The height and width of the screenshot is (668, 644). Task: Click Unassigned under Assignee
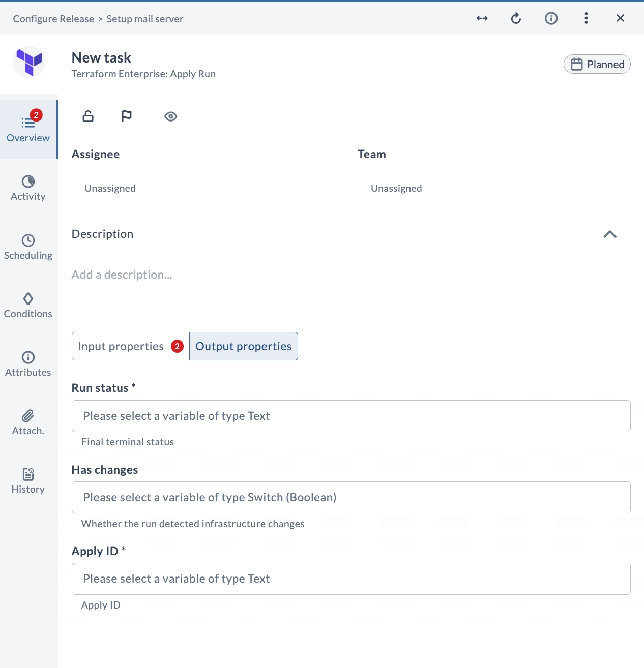[x=110, y=188]
